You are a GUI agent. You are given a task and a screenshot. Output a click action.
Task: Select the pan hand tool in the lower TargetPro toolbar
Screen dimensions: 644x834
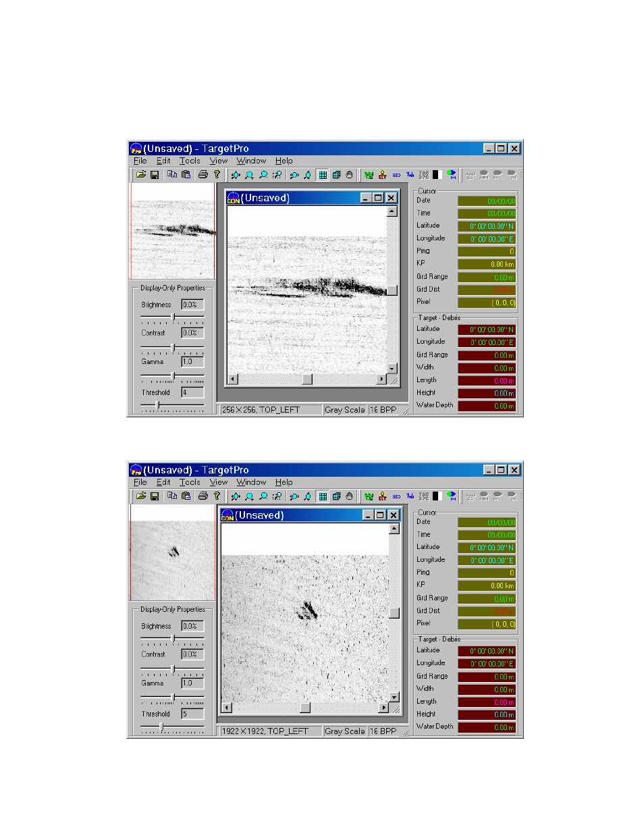(x=350, y=496)
